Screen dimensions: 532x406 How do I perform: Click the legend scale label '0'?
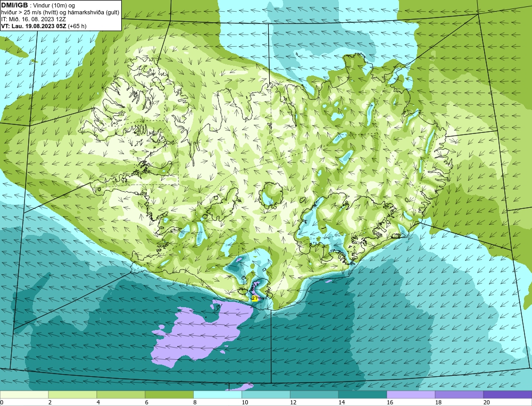2,402
